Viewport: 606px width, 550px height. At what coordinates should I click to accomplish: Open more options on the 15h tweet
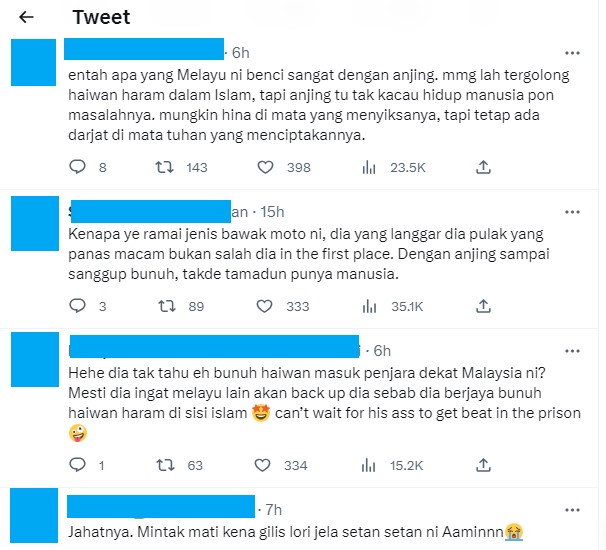[x=572, y=212]
